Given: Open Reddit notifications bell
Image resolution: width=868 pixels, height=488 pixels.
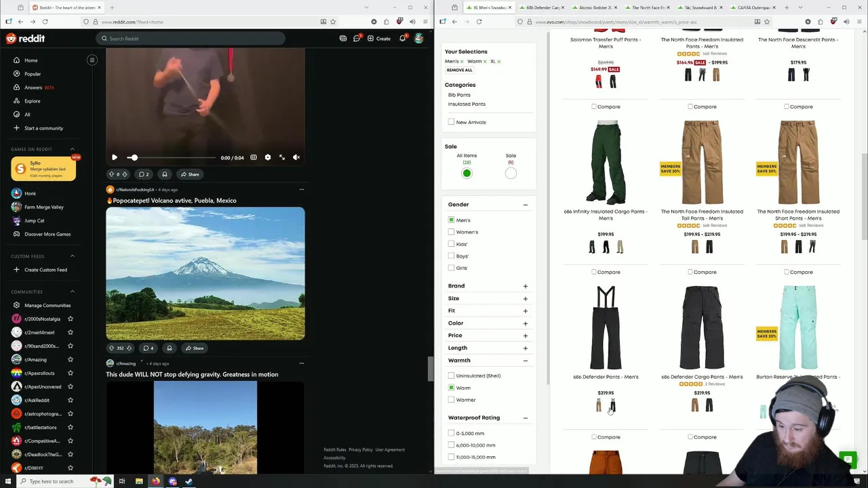Looking at the screenshot, I should (x=402, y=39).
